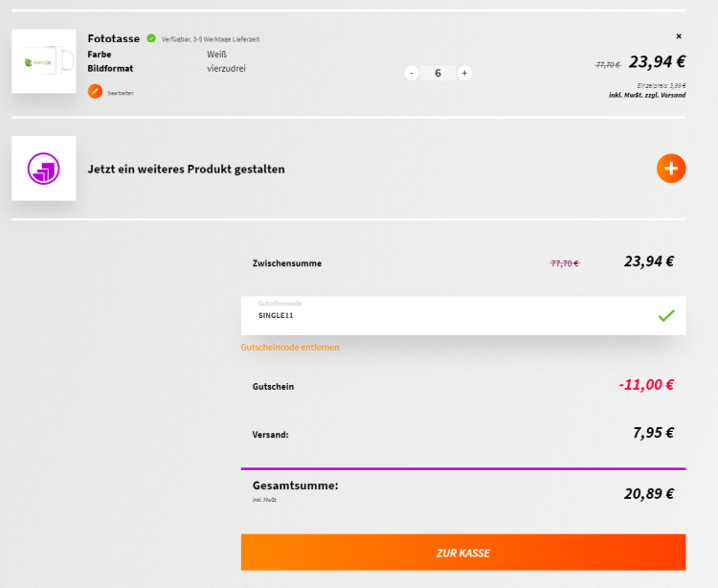The height and width of the screenshot is (588, 718).
Task: Select 'Jetzt ein weiteres Produkt gestalten'
Action: point(186,170)
